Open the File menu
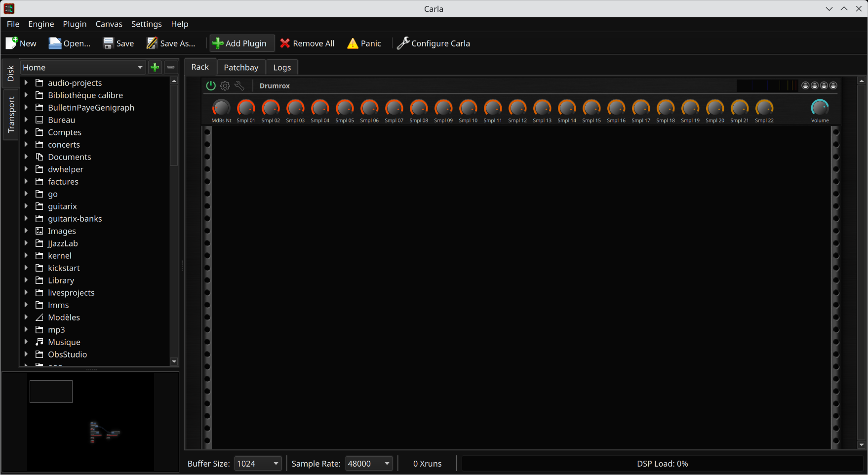Viewport: 868px width, 475px height. tap(13, 24)
